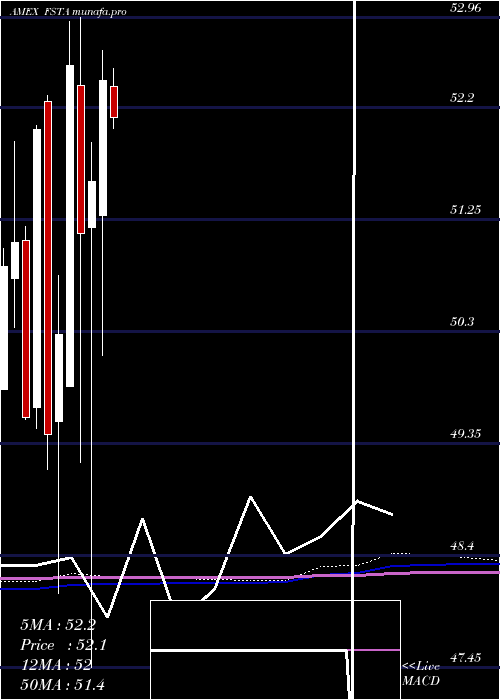Click the 50MA : 51.4 readout
Image resolution: width=500 pixels, height=700 pixels.
coord(62,684)
